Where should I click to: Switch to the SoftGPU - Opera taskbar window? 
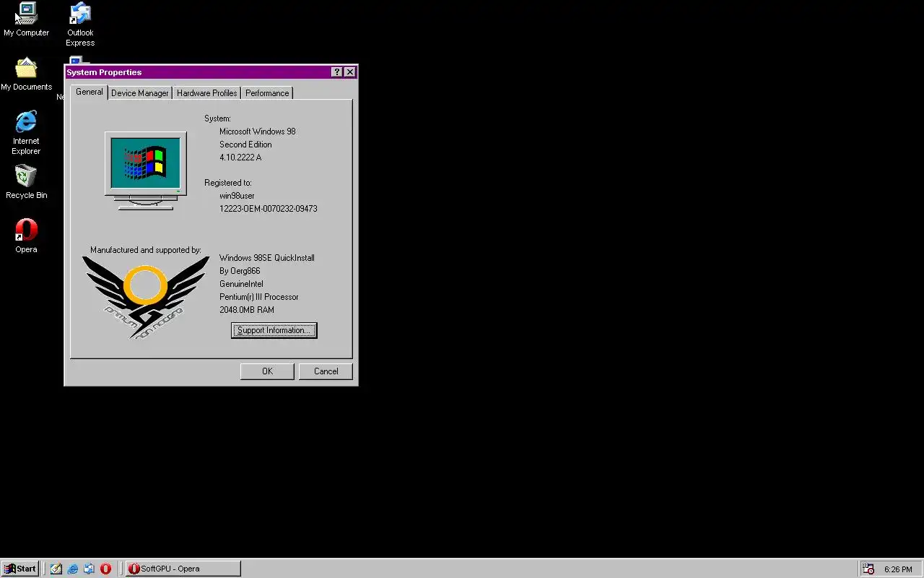[x=183, y=569]
